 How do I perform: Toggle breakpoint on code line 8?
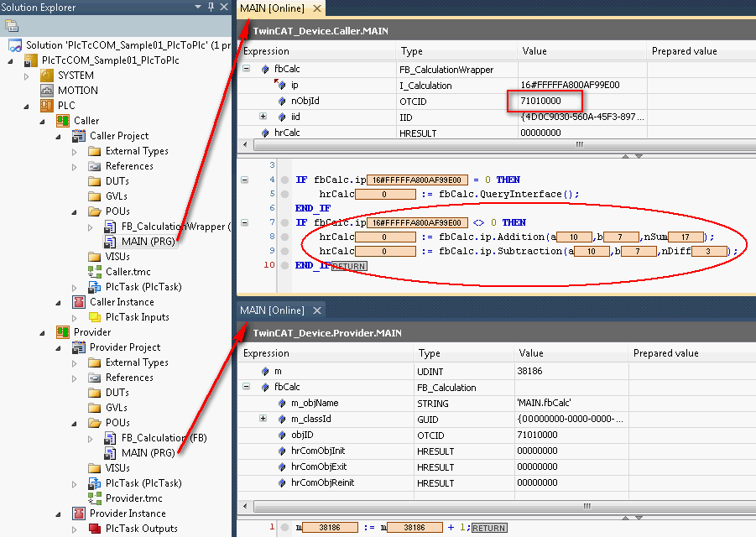click(x=285, y=237)
